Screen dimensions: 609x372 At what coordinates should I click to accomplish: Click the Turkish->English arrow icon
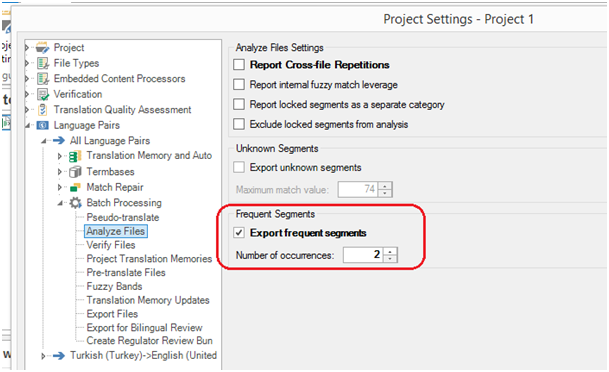59,356
